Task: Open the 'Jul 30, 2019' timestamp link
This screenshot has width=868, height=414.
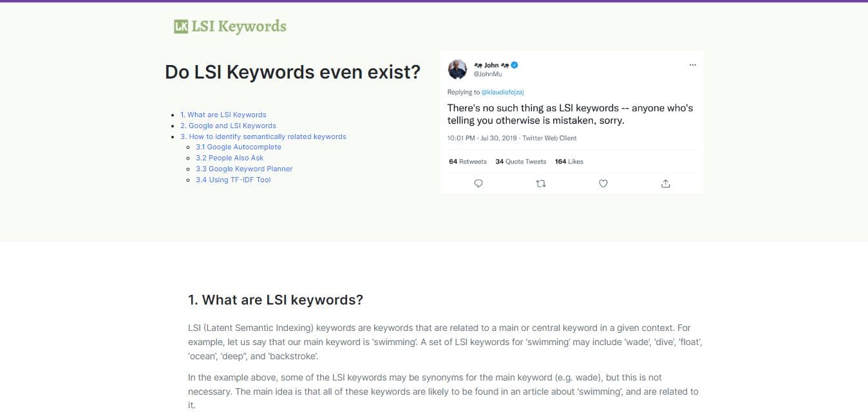Action: 500,138
